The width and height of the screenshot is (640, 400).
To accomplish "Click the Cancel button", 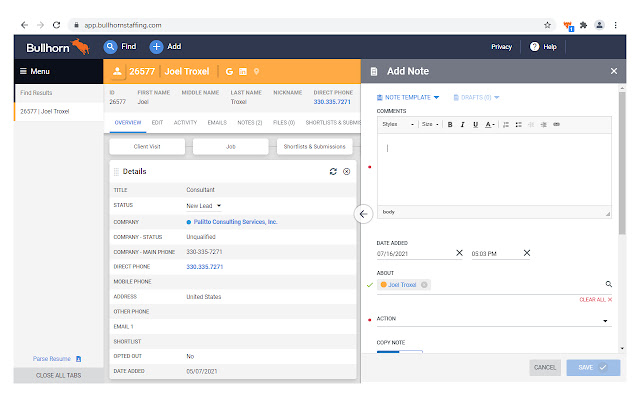I will (x=545, y=368).
